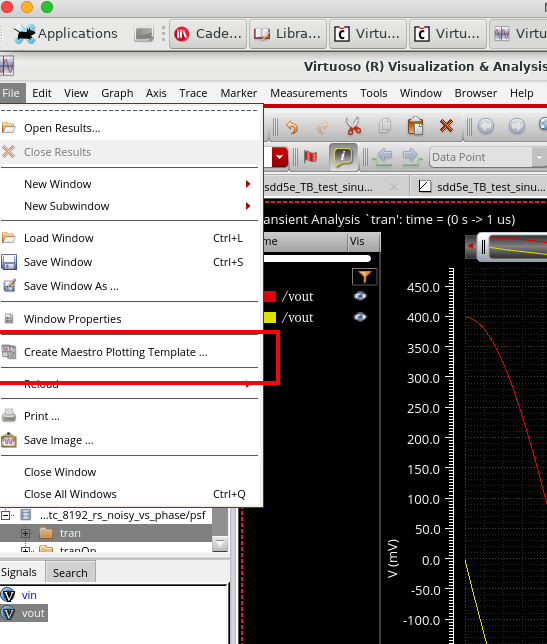
Task: Click the tear-off dashed line of File menu
Action: pyautogui.click(x=130, y=110)
